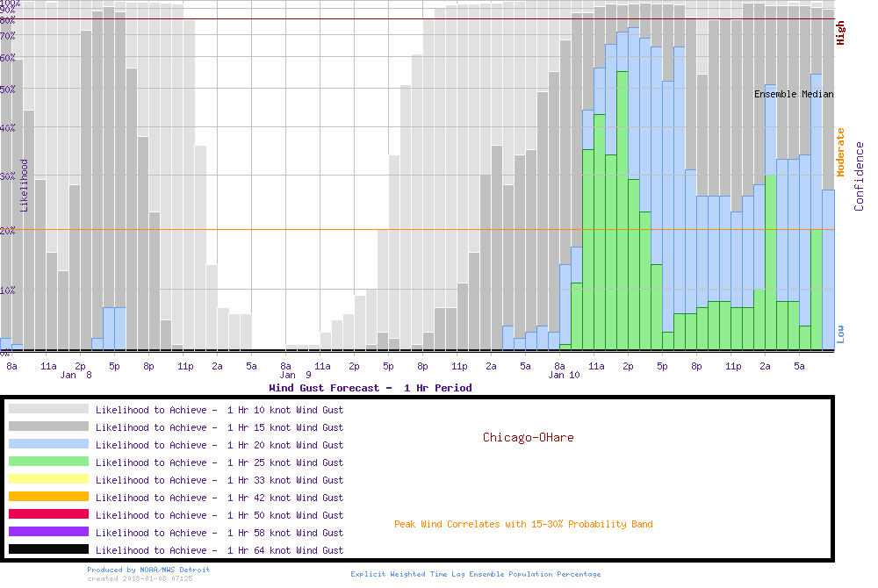Image resolution: width=878 pixels, height=588 pixels.
Task: Click the orange 42 knot legend swatch
Action: (x=48, y=497)
